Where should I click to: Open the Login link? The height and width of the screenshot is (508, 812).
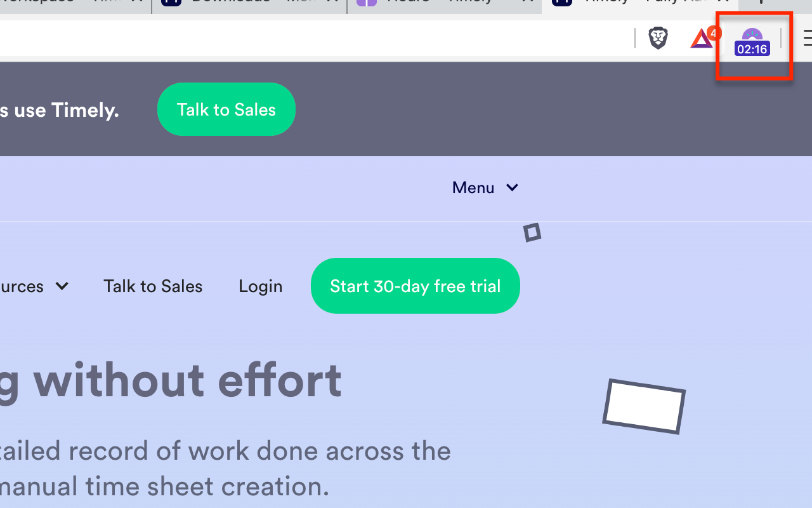click(260, 286)
